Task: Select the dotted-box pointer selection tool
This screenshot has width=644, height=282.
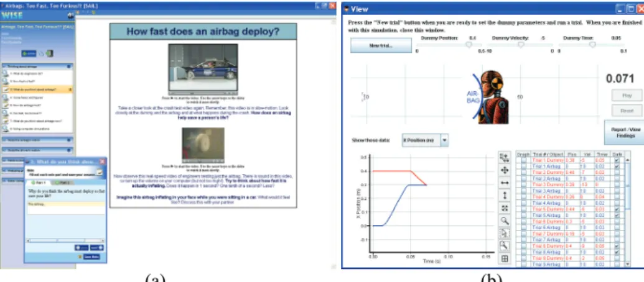Action: [x=505, y=233]
